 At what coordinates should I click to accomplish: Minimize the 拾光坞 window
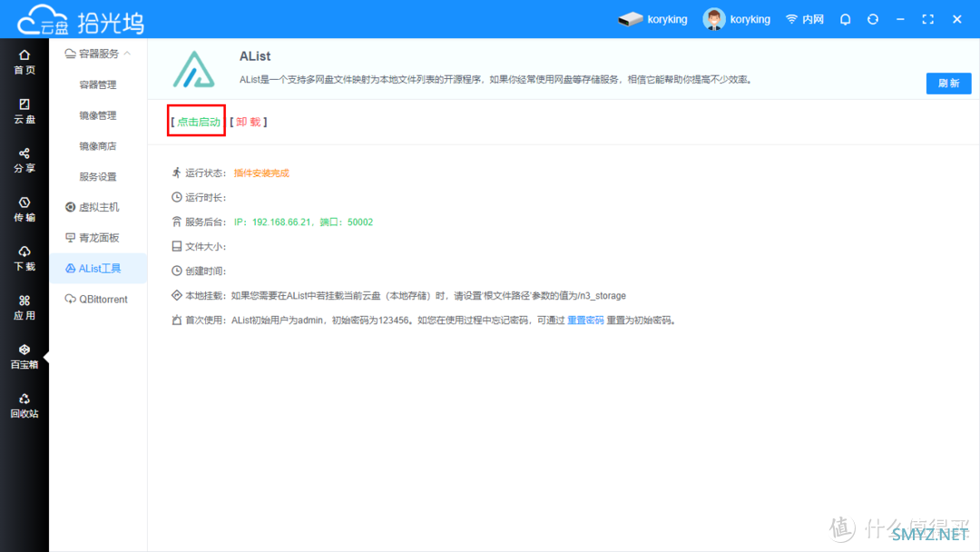[x=900, y=19]
